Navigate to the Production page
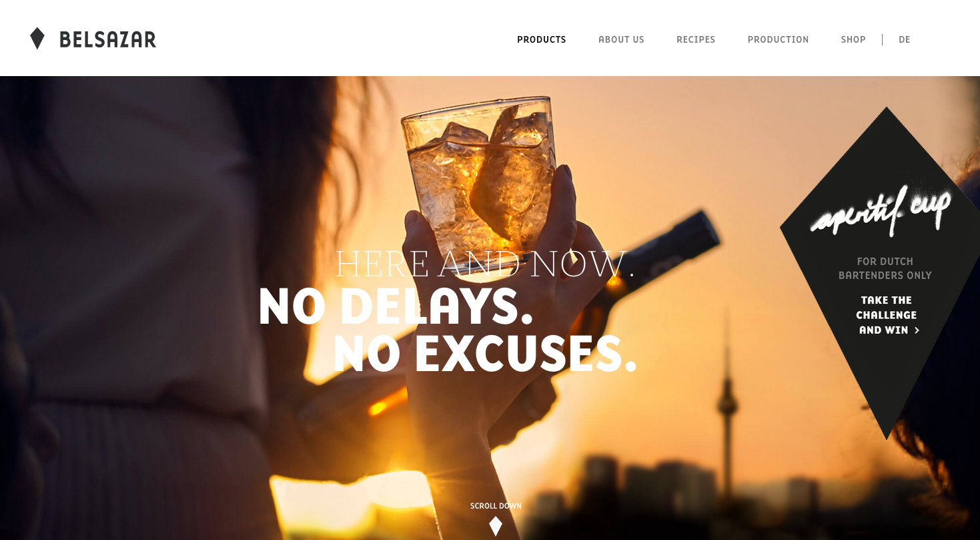The height and width of the screenshot is (540, 980). [x=778, y=39]
